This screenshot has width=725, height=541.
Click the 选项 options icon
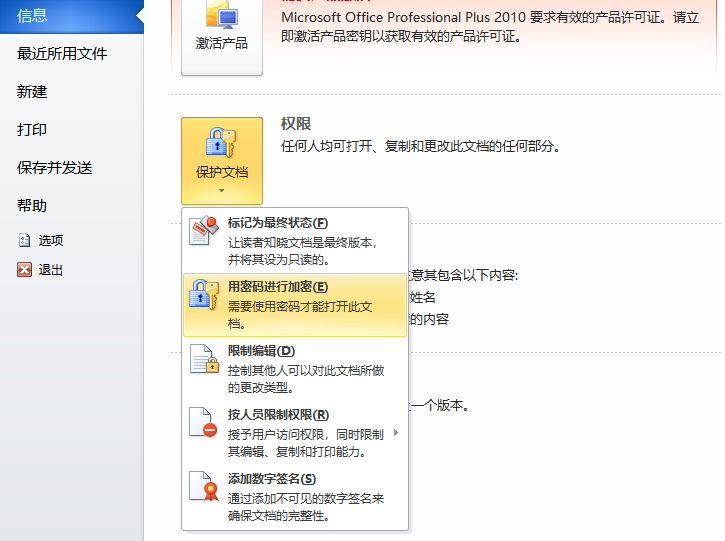(x=24, y=240)
